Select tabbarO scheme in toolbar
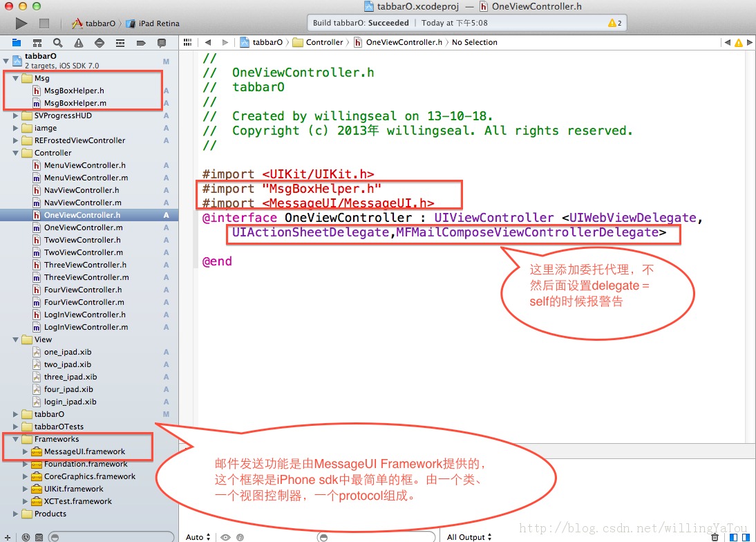The width and height of the screenshot is (756, 542). (93, 23)
